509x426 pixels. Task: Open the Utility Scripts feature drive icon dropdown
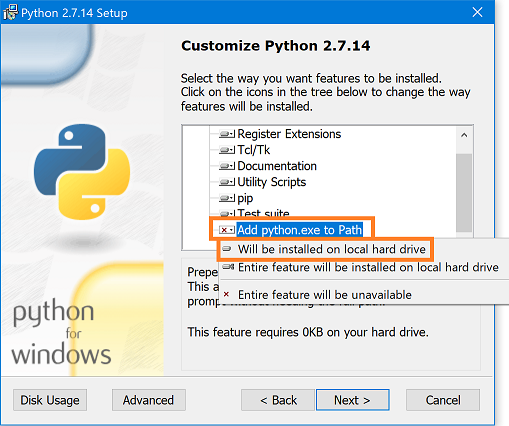click(x=227, y=182)
